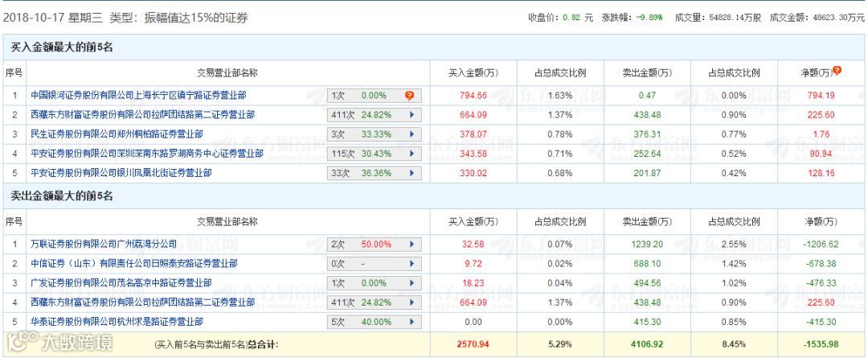Viewport: 868px width, 358px height.
Task: Select the net amount -678.38
Action: [821, 263]
